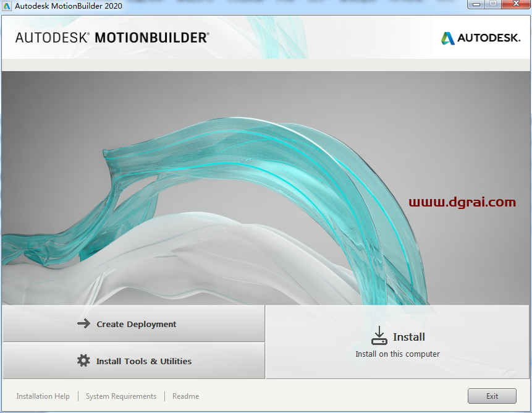The width and height of the screenshot is (532, 413).
Task: Minimize the installer window
Action: (476, 4)
